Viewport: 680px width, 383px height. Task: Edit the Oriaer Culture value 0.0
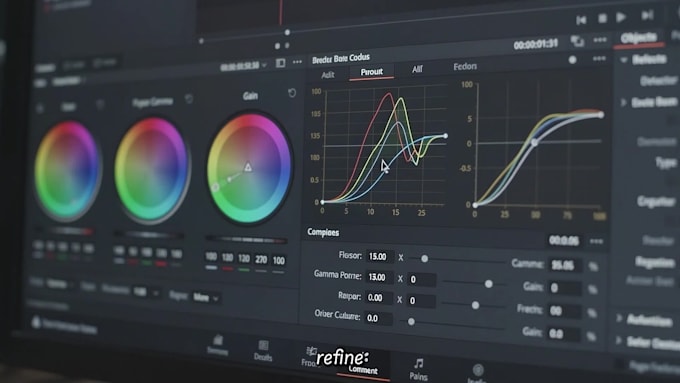click(378, 318)
